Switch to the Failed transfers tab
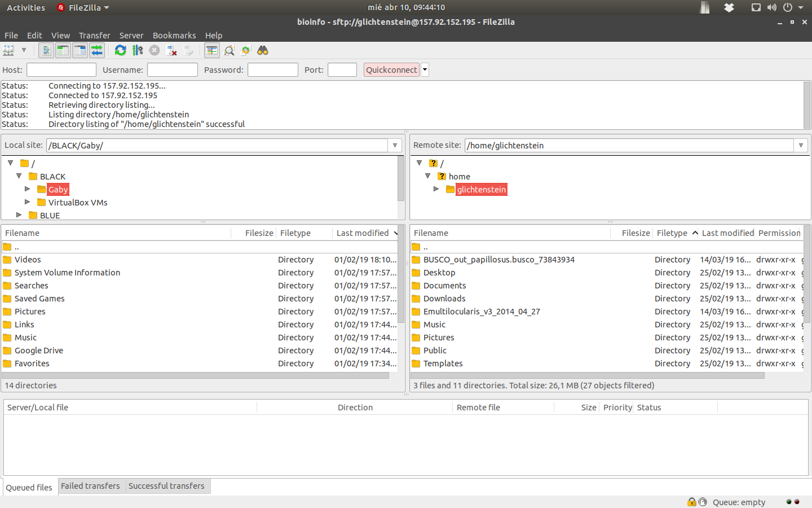Screen dimensions: 812x508 pos(90,486)
